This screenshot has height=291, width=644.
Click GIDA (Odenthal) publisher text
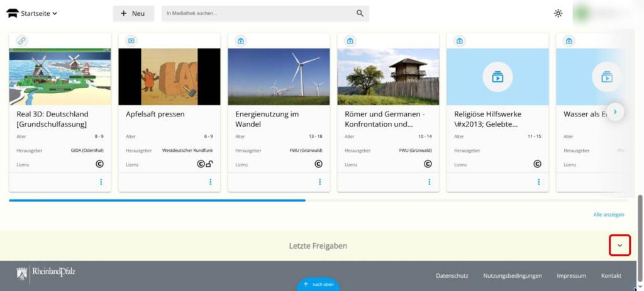(x=87, y=151)
